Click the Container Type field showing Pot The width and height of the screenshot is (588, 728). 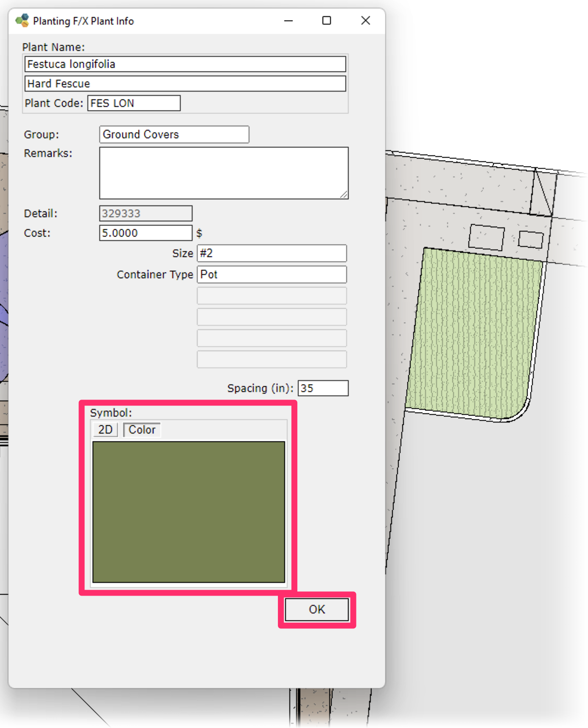pos(272,274)
